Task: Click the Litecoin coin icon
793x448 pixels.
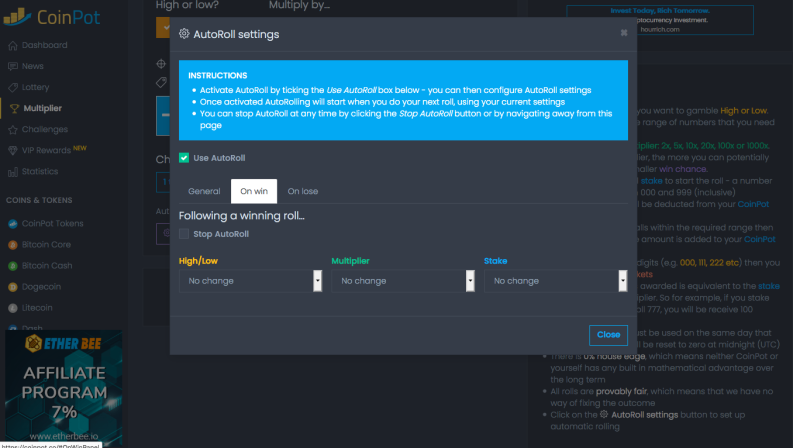Action: point(13,308)
